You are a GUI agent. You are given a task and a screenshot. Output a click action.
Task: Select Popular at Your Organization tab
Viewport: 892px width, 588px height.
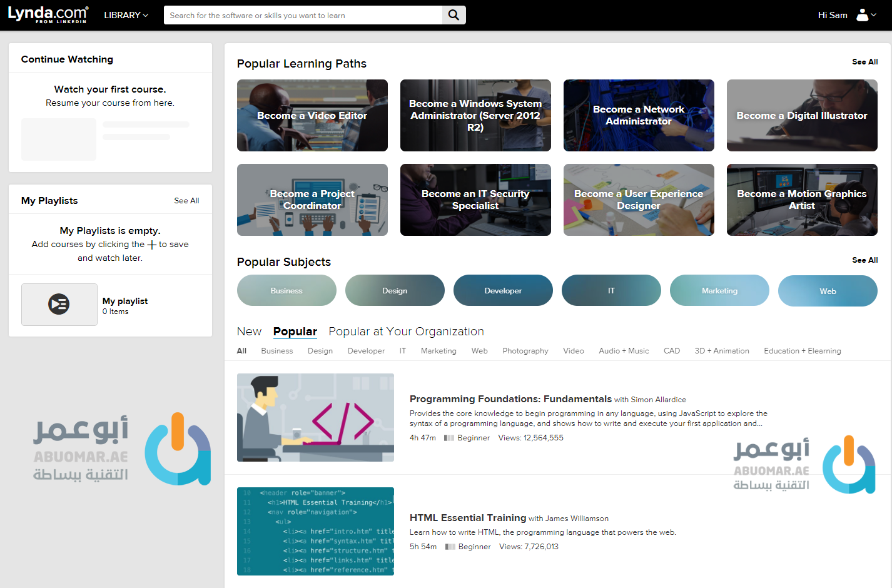point(406,332)
